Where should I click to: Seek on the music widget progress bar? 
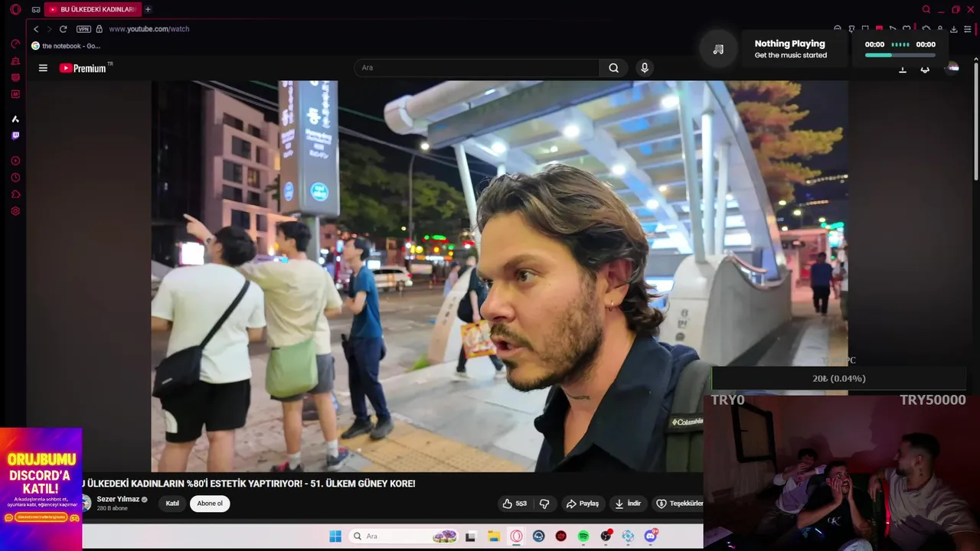[900, 55]
